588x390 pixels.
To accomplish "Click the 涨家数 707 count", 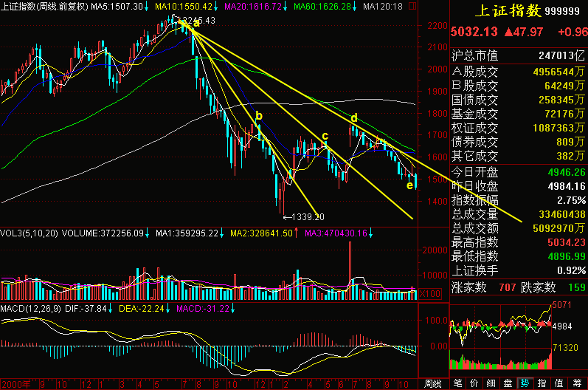I will pyautogui.click(x=484, y=287).
